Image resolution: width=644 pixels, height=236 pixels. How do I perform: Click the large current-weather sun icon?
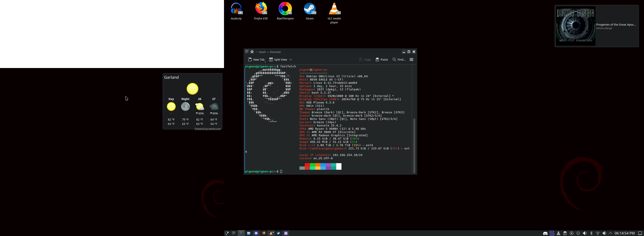(x=192, y=89)
